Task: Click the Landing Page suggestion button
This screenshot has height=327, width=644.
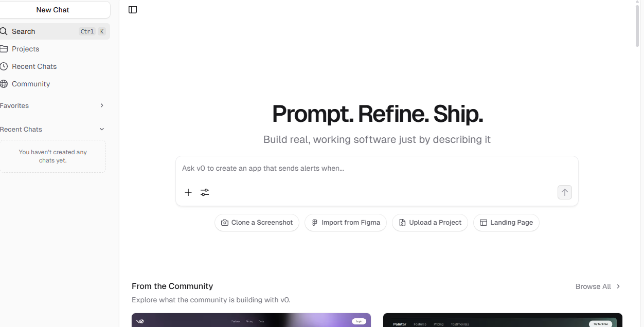Action: coord(506,223)
